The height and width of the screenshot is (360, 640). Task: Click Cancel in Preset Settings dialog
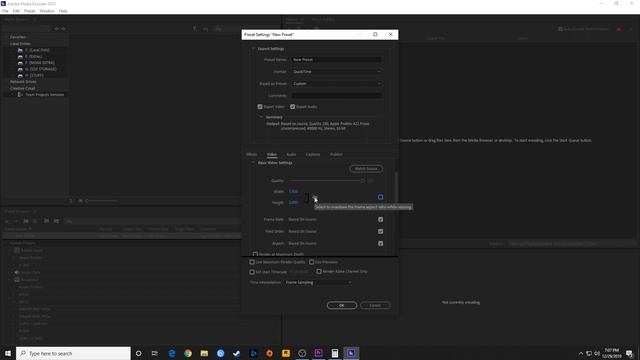click(375, 305)
